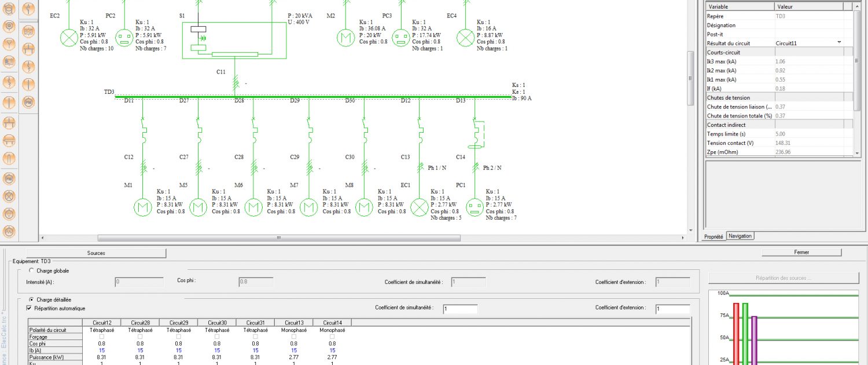Click the Post-it value field

tap(808, 34)
